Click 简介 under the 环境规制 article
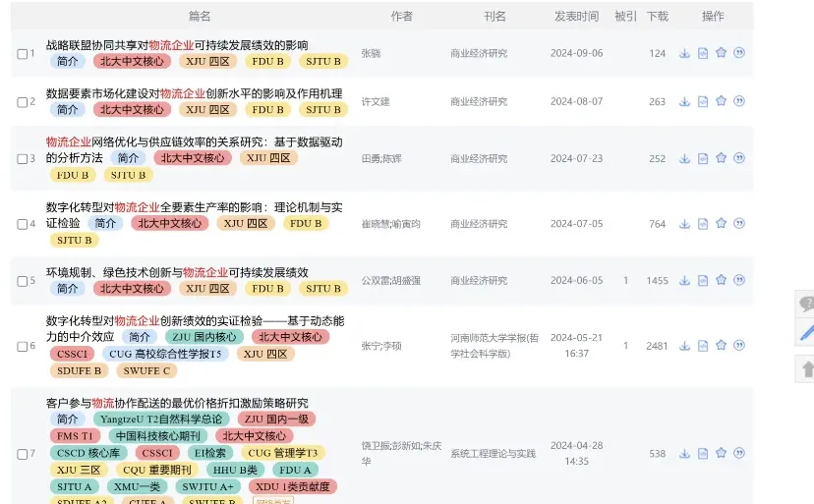Image resolution: width=814 pixels, height=504 pixels. click(68, 289)
